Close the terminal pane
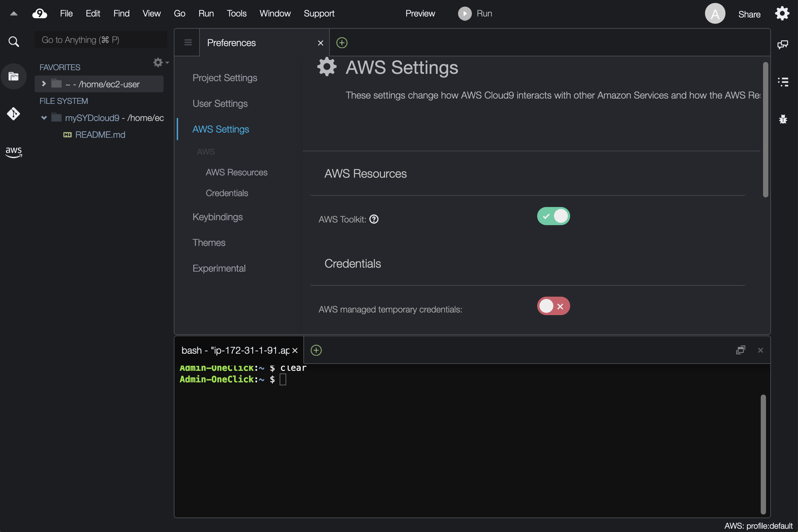This screenshot has height=532, width=798. [760, 350]
